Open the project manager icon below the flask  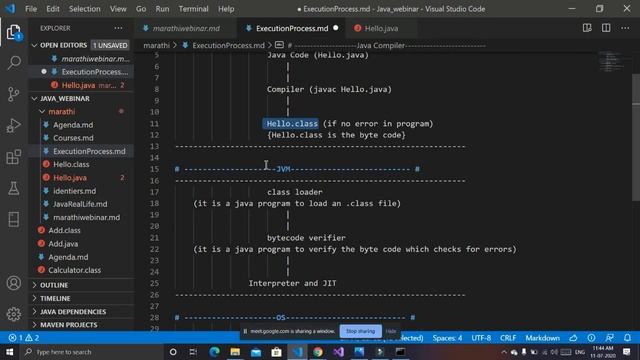13,219
